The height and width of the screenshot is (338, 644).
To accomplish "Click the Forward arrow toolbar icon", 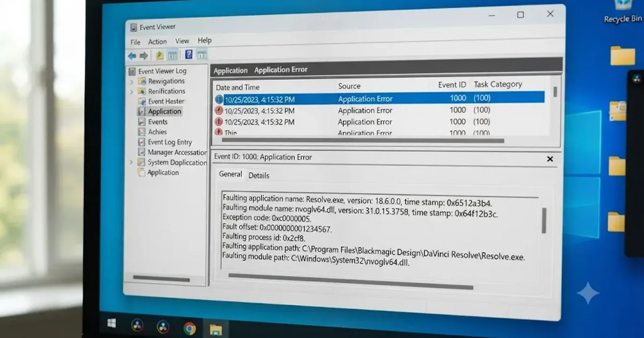I will pyautogui.click(x=143, y=55).
